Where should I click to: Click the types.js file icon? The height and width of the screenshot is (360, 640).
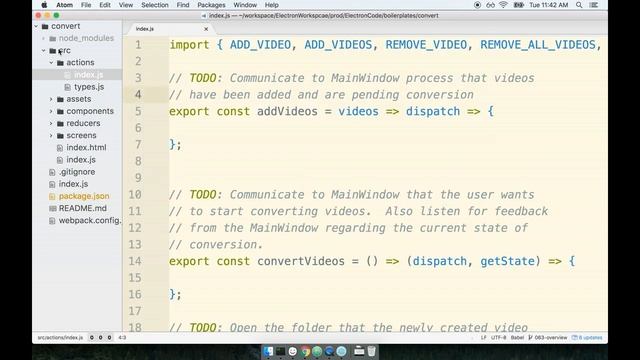68,87
